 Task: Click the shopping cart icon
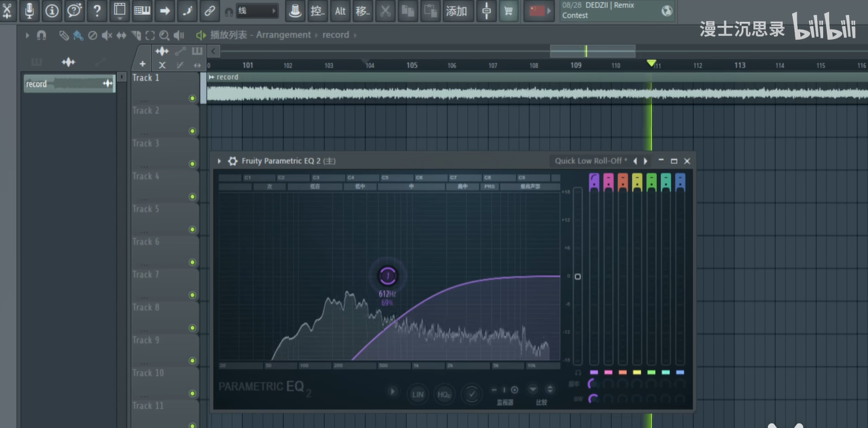point(508,10)
